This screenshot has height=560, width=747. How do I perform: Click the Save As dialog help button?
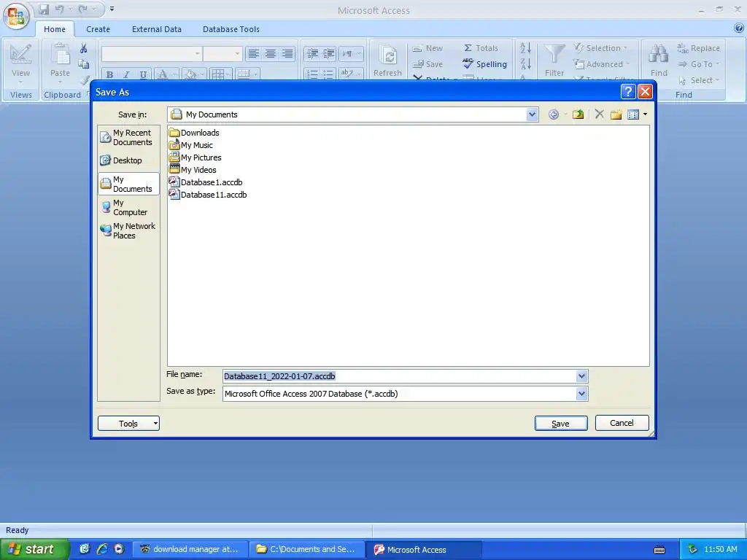(628, 91)
